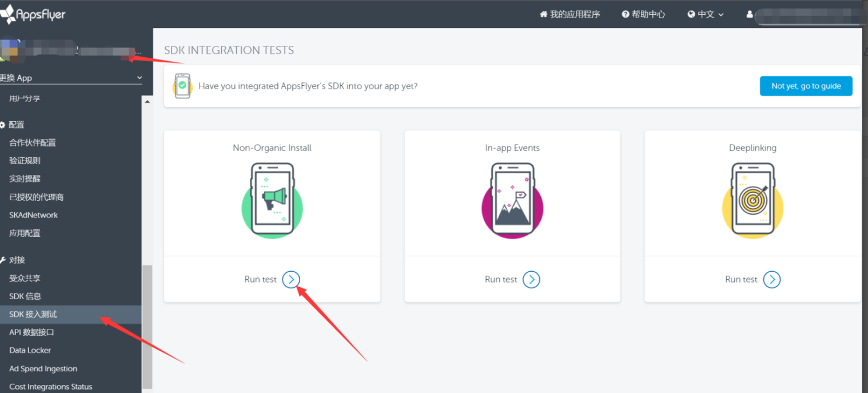Click the Deeplinking card title

coord(752,148)
